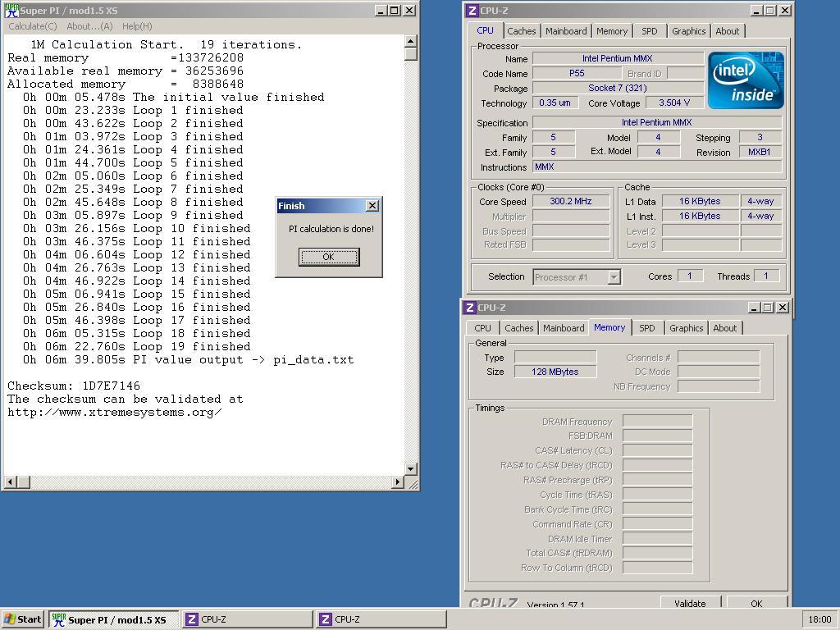This screenshot has width=840, height=630.
Task: Click the Package value Socket 7 (321)
Action: pyautogui.click(x=618, y=88)
